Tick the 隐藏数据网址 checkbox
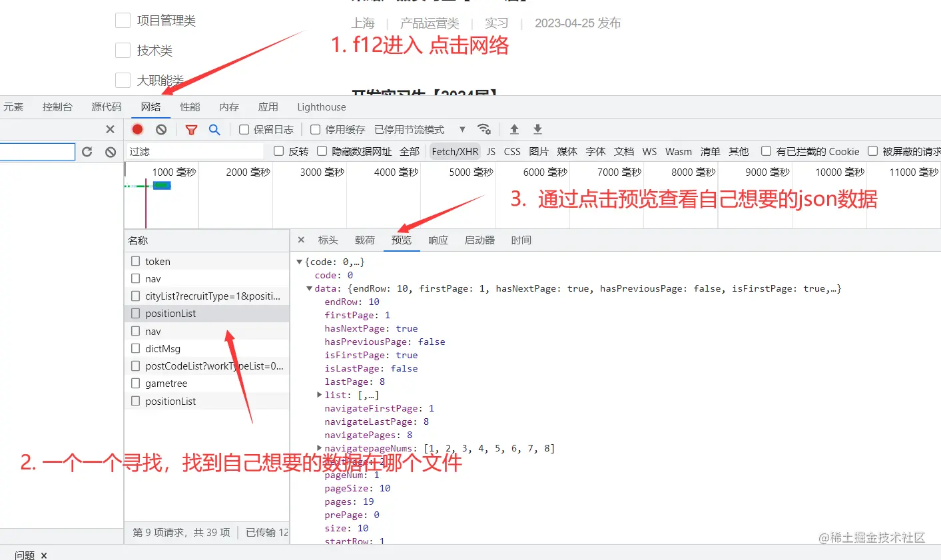 pos(322,151)
